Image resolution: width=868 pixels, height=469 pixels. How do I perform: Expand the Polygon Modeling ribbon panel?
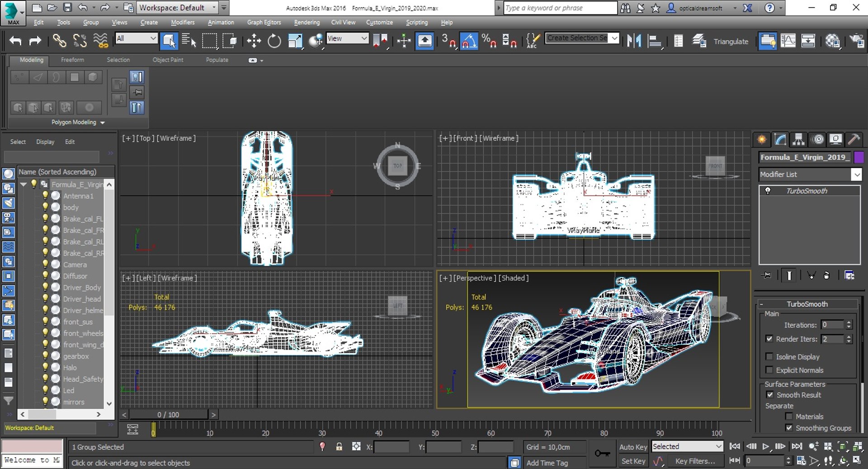point(78,122)
